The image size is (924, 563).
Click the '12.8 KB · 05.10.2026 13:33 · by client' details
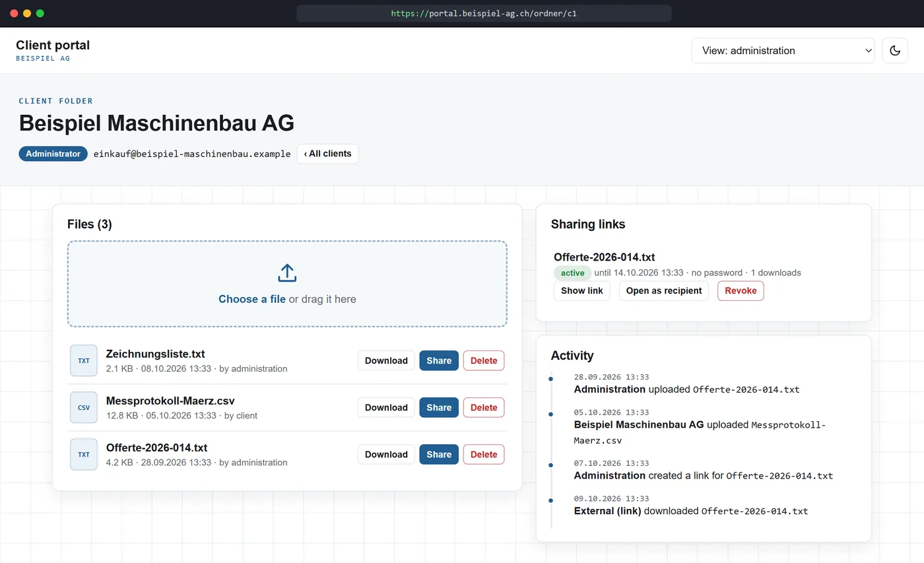pyautogui.click(x=181, y=416)
